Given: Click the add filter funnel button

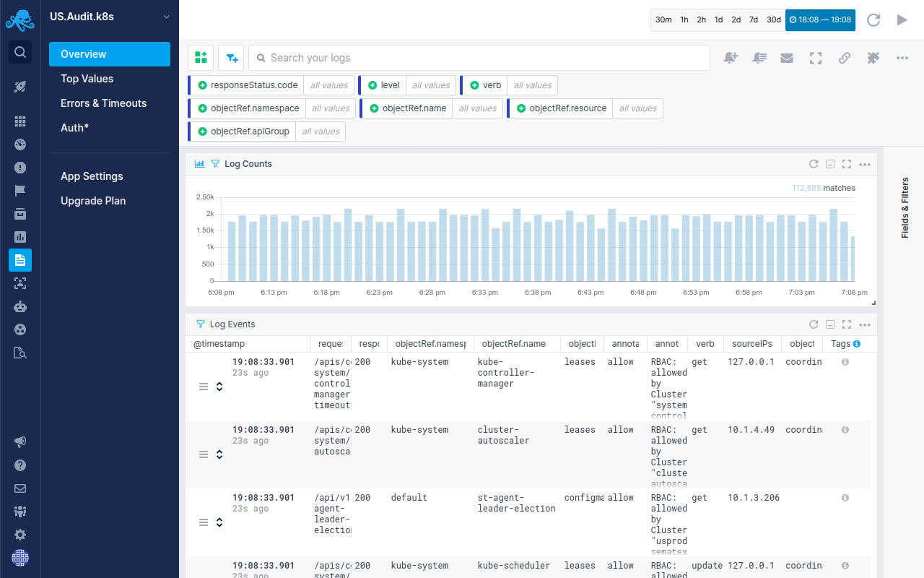Looking at the screenshot, I should [x=231, y=58].
